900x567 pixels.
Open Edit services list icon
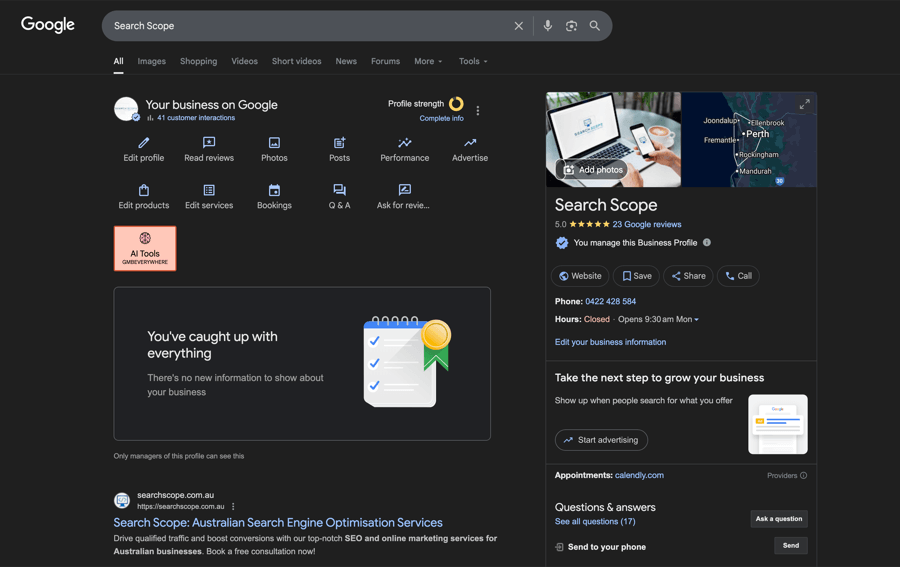click(209, 190)
